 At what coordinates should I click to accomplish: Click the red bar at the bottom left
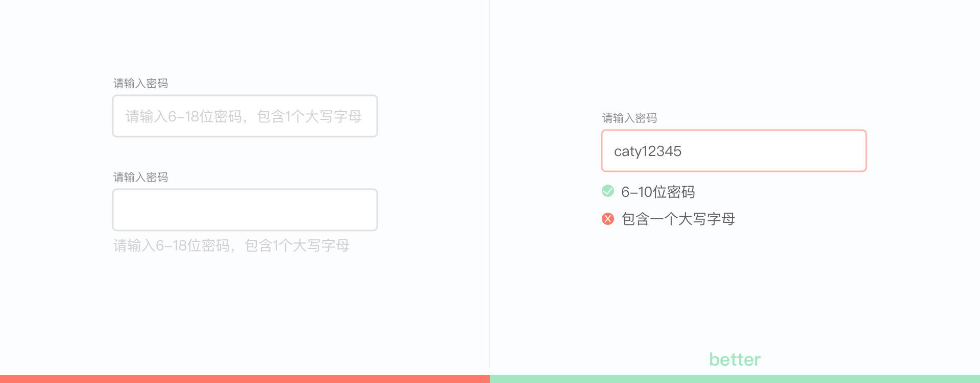(x=244, y=378)
